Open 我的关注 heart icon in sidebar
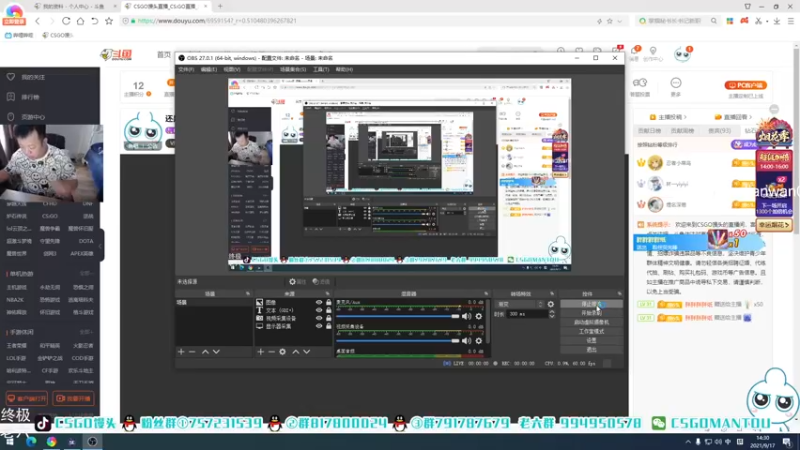 click(11, 77)
